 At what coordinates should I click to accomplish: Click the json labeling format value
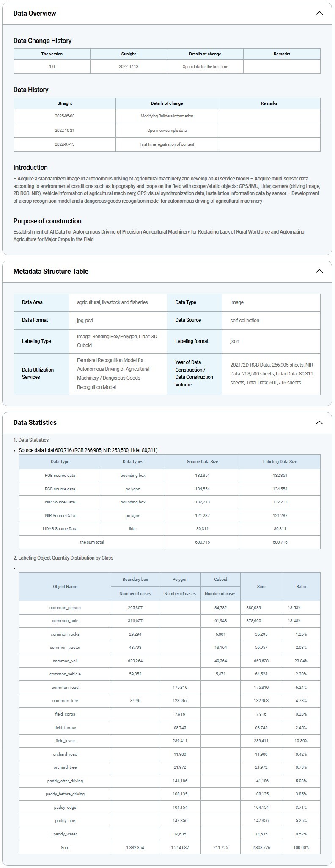[x=235, y=341]
